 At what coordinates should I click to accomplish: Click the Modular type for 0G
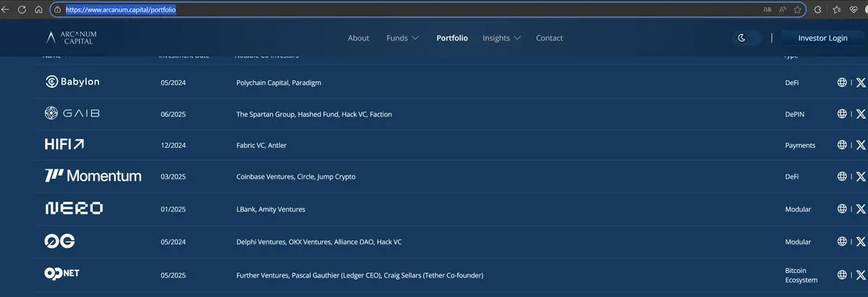point(798,242)
